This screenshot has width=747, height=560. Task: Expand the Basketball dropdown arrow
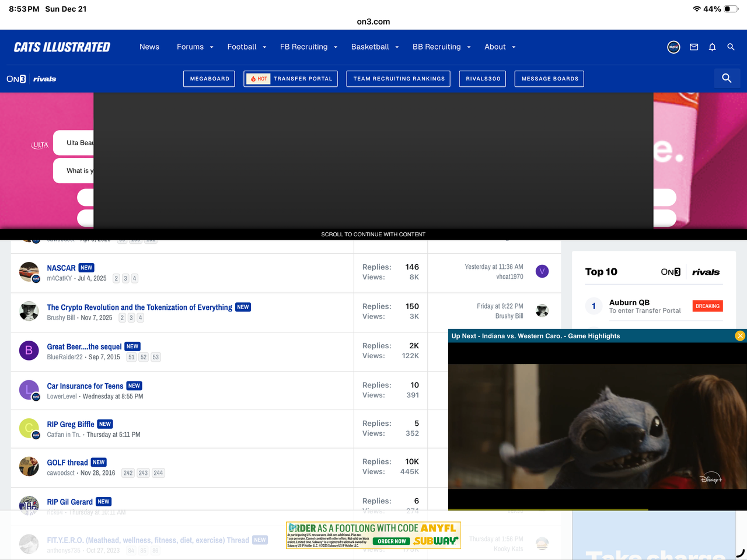[397, 48]
